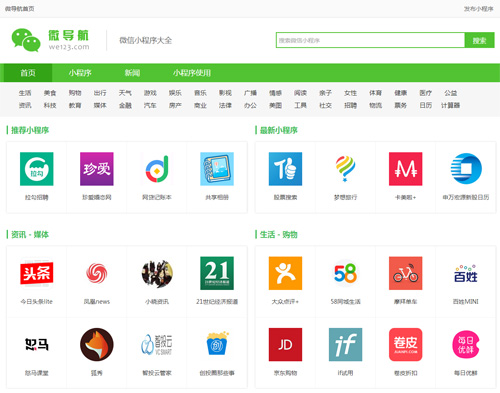
Task: Select the 汽车 category link
Action: (x=150, y=105)
